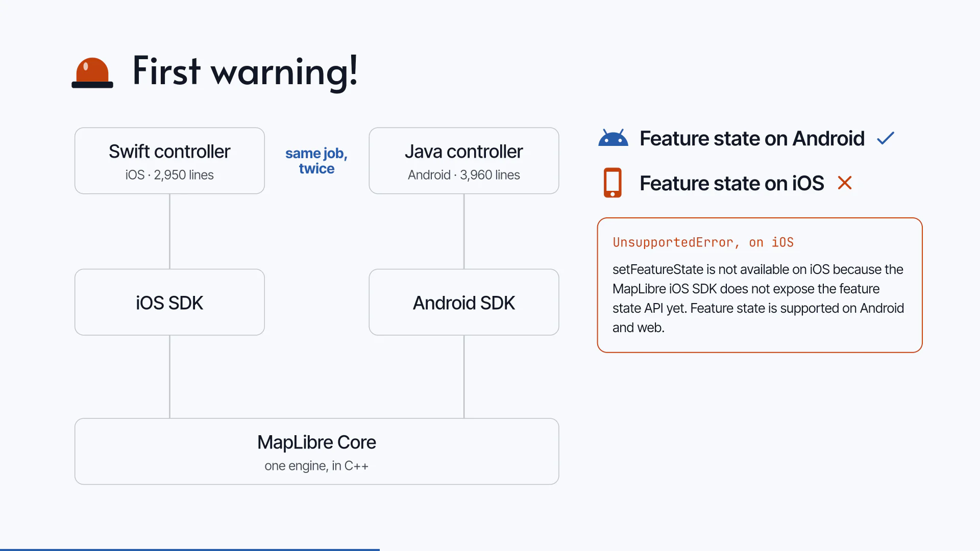Click the blue slide progress bar
The width and height of the screenshot is (980, 551).
click(190, 549)
